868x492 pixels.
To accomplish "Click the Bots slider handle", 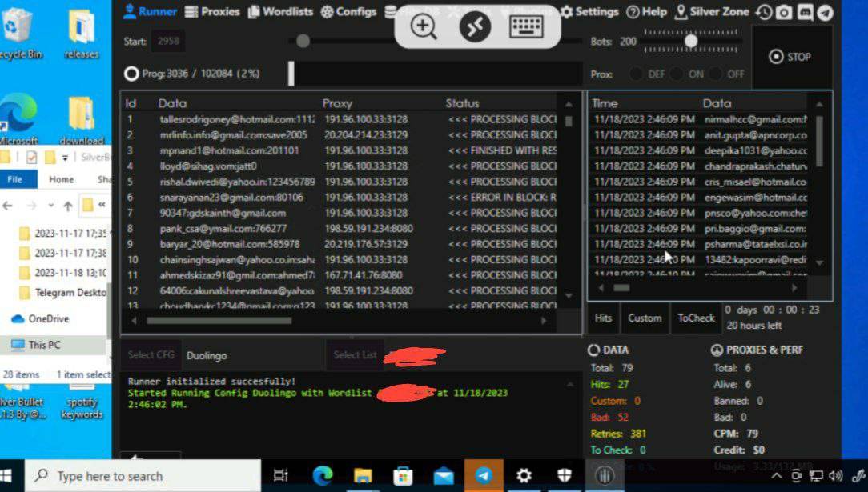I will [x=691, y=41].
